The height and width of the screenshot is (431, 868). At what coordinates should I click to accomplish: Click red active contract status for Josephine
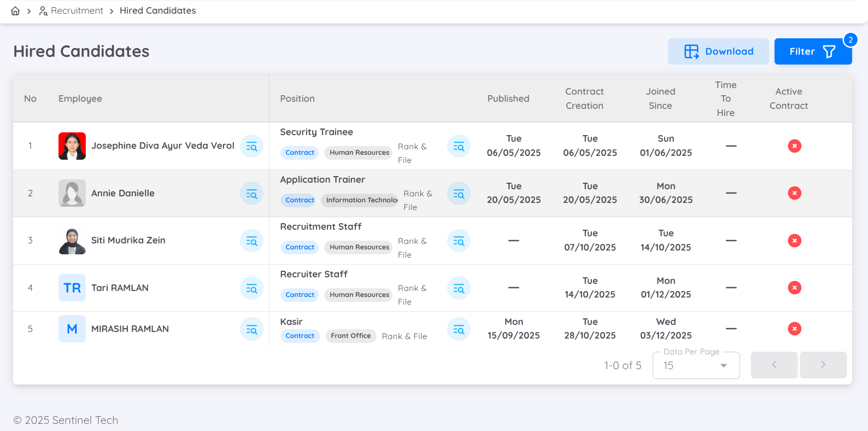pos(794,146)
